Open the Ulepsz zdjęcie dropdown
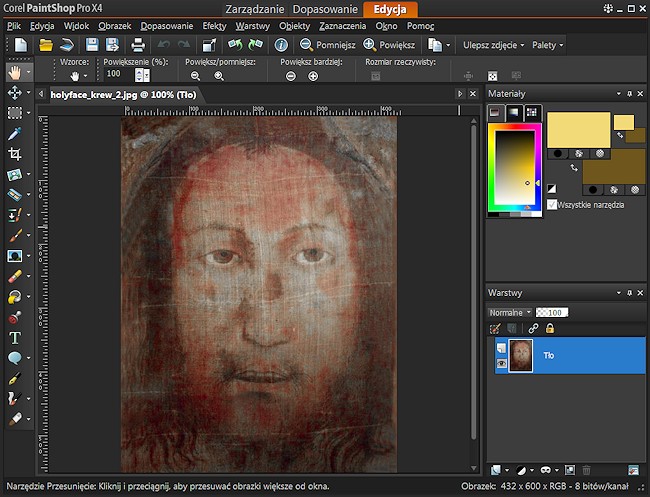The width and height of the screenshot is (650, 497). pos(493,45)
